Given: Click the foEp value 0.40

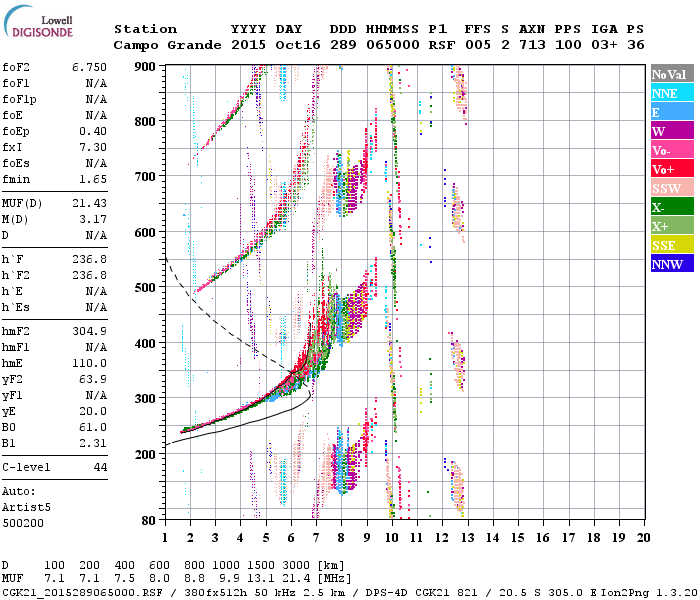Looking at the screenshot, I should (x=93, y=132).
